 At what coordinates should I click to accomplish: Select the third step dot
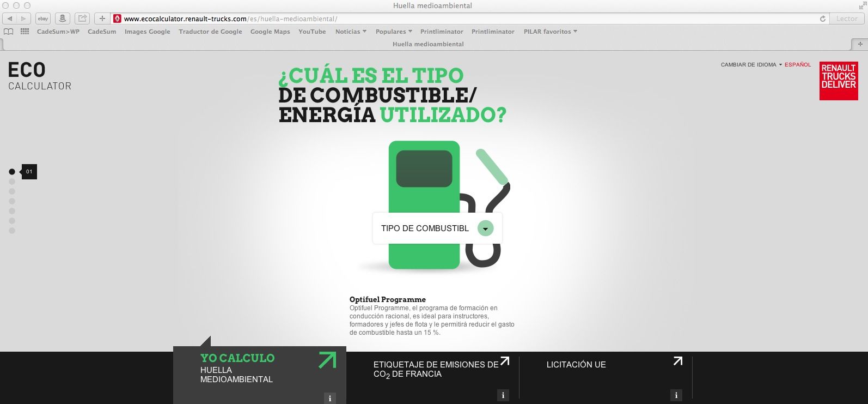tap(12, 191)
